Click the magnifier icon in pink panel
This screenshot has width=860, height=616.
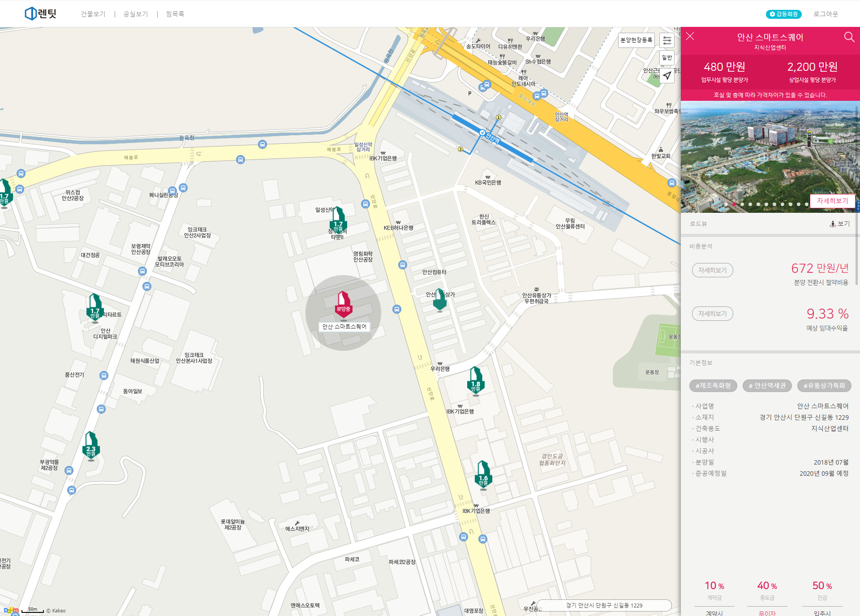coord(849,37)
